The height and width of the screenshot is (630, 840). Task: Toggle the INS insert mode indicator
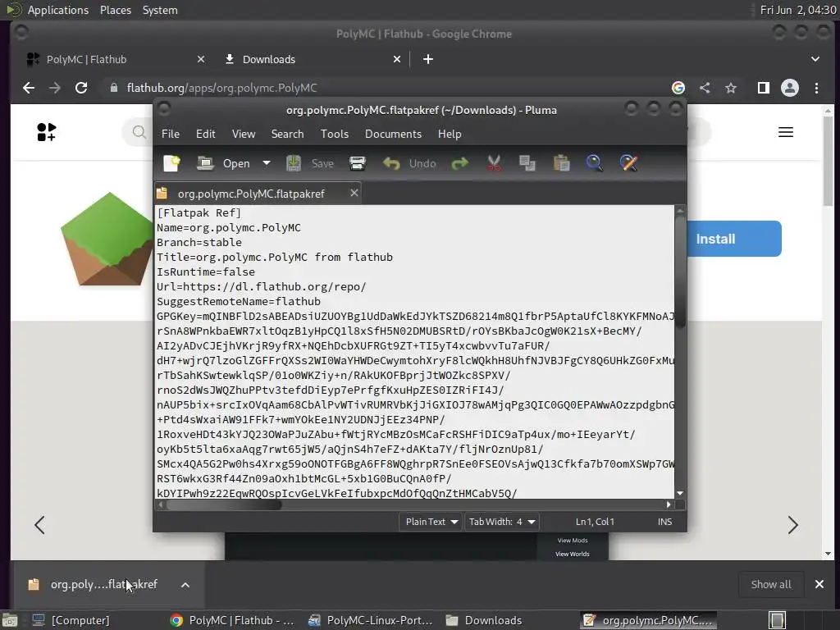[x=664, y=522]
